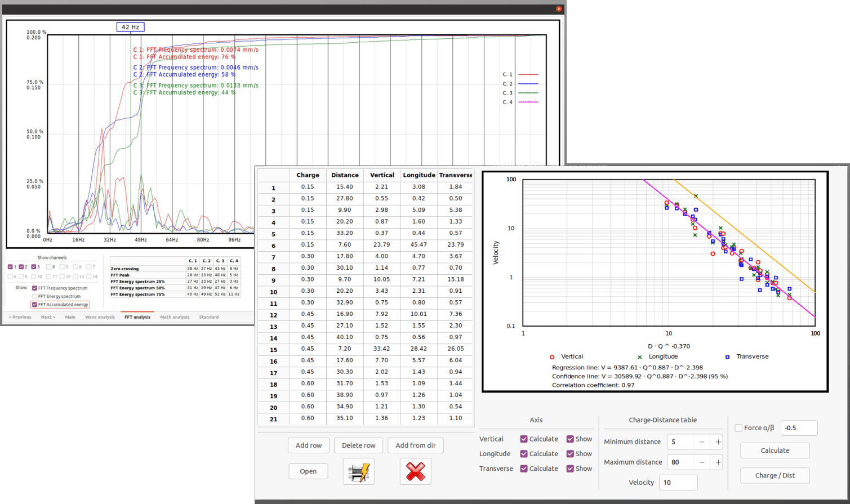Image resolution: width=850 pixels, height=504 pixels.
Task: Click the Calculate button
Action: point(775,451)
